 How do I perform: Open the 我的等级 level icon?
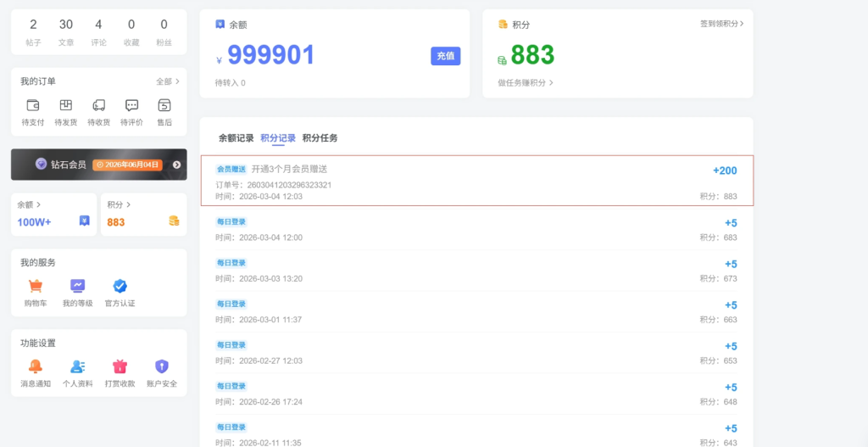pyautogui.click(x=77, y=286)
